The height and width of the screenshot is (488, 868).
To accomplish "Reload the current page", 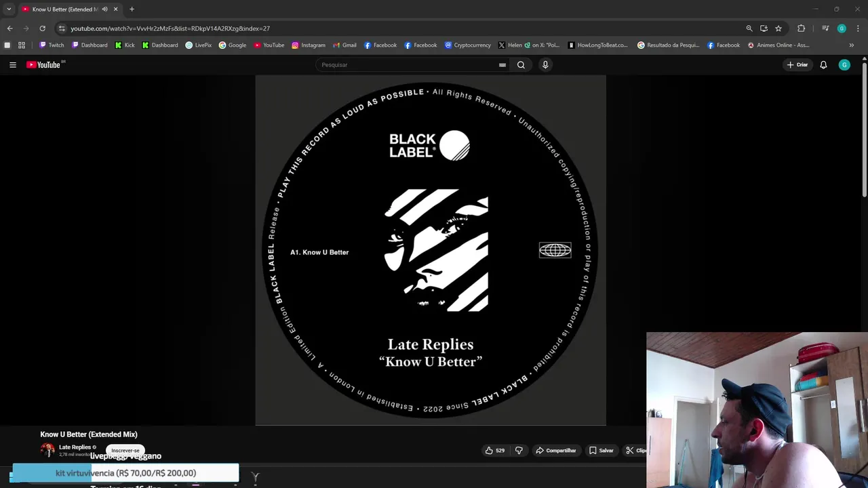I will click(x=42, y=28).
